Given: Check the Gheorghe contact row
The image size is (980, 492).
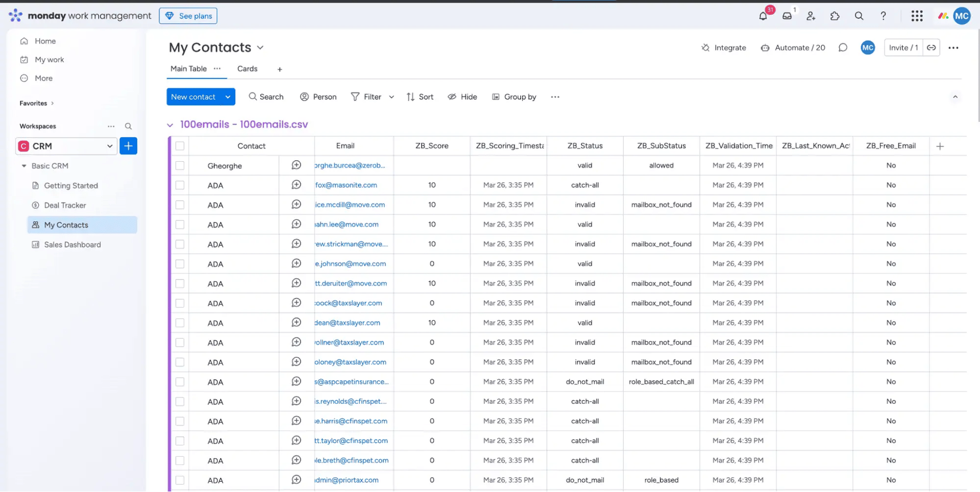Looking at the screenshot, I should [x=180, y=165].
